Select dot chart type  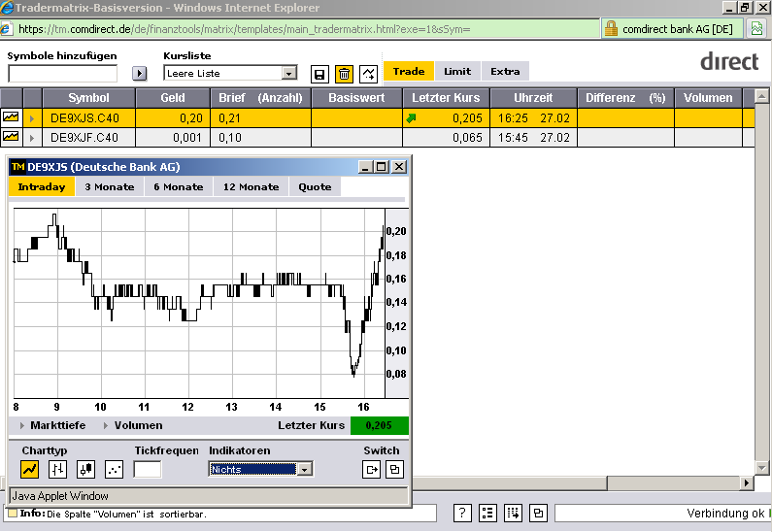(115, 469)
